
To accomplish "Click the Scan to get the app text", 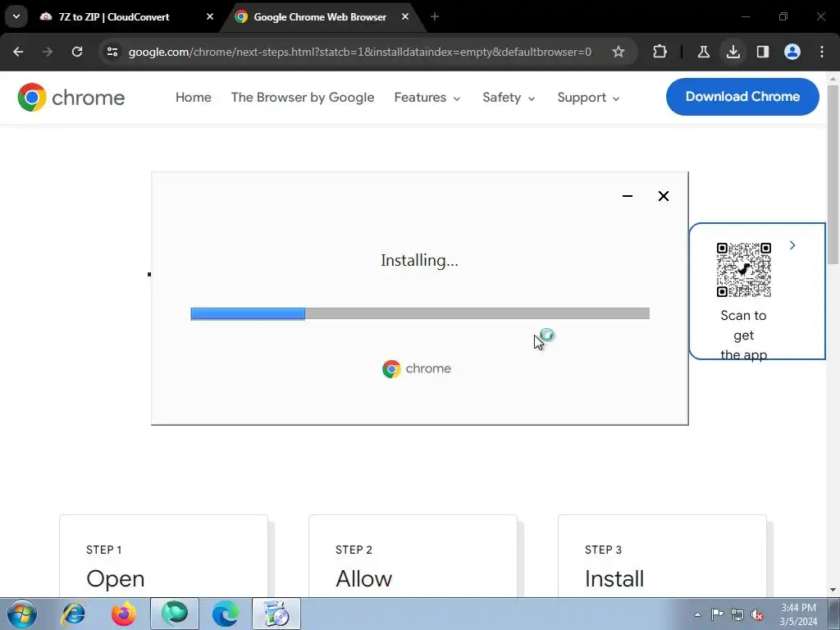I will [x=743, y=335].
